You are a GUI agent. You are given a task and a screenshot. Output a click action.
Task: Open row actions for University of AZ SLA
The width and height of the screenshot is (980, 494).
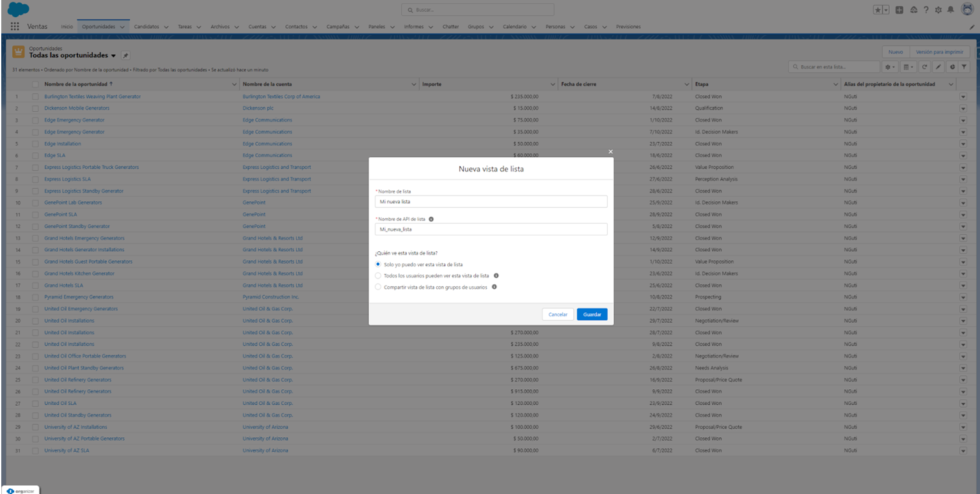(x=963, y=451)
